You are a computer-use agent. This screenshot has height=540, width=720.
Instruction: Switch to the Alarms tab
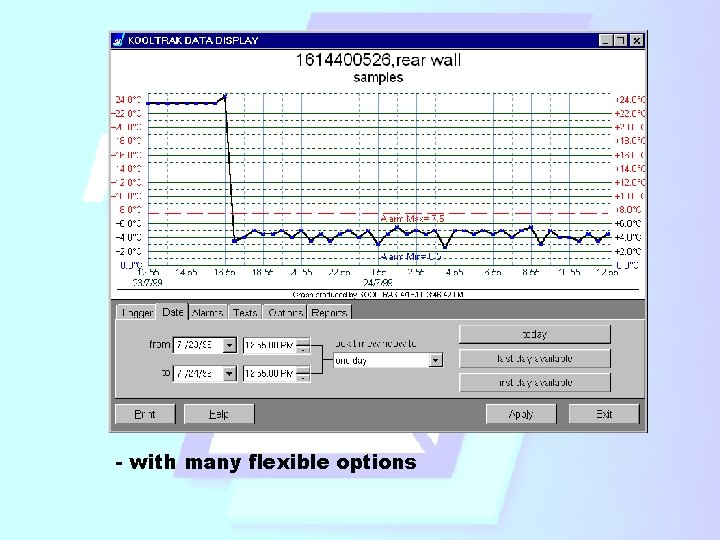pyautogui.click(x=208, y=313)
